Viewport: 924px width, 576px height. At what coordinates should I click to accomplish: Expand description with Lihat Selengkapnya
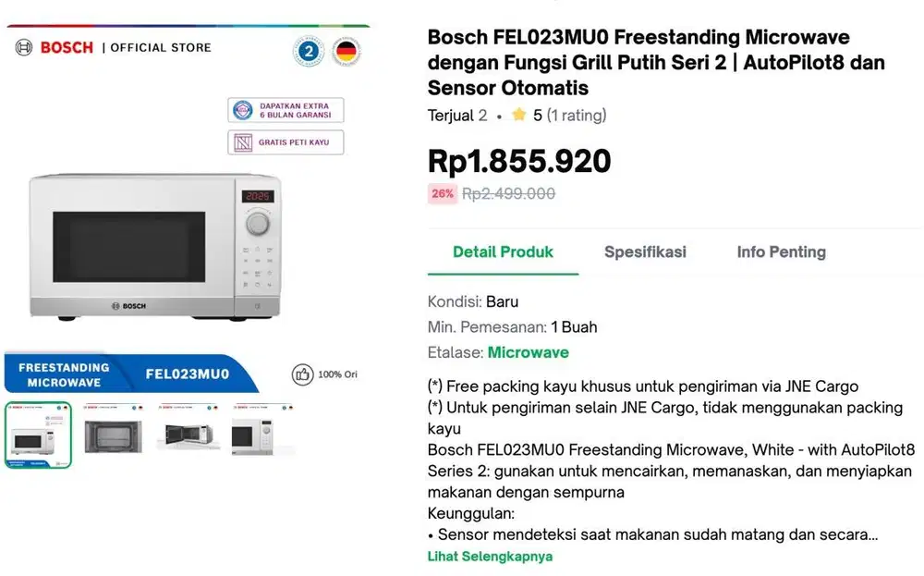490,557
